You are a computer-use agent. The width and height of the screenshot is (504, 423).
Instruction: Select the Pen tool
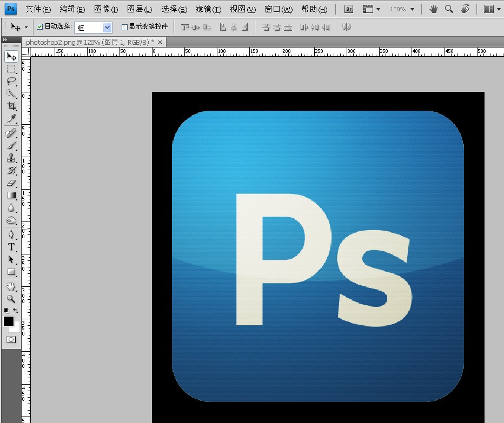coord(11,234)
